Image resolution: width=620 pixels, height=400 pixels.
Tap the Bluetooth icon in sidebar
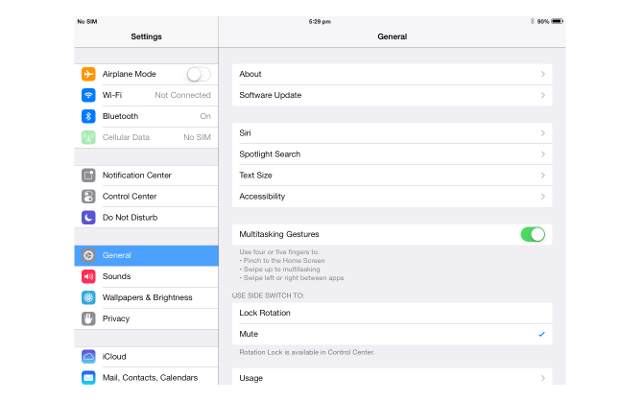[88, 116]
